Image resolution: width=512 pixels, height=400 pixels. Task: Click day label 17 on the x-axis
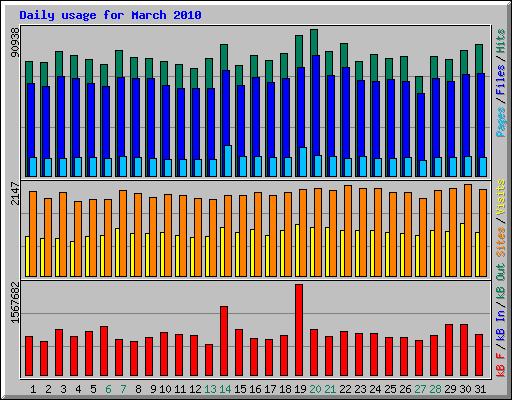(x=270, y=389)
